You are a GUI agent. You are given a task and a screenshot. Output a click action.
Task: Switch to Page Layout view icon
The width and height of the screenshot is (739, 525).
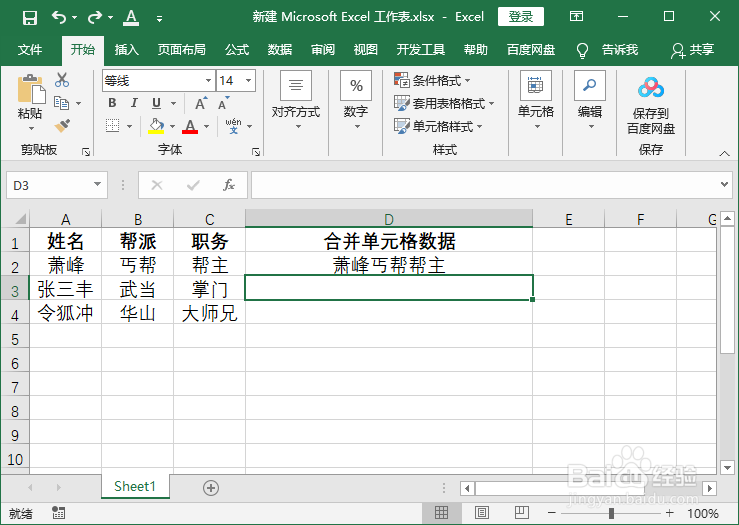click(482, 513)
